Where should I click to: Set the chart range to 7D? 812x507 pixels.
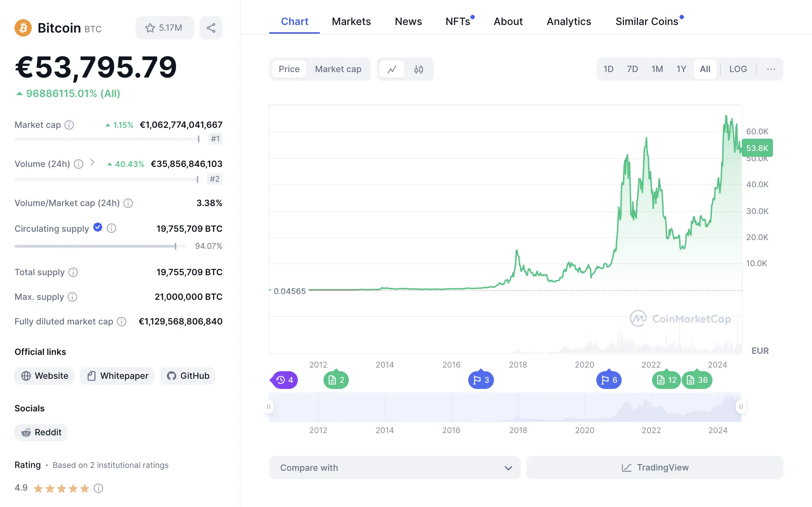pyautogui.click(x=632, y=69)
